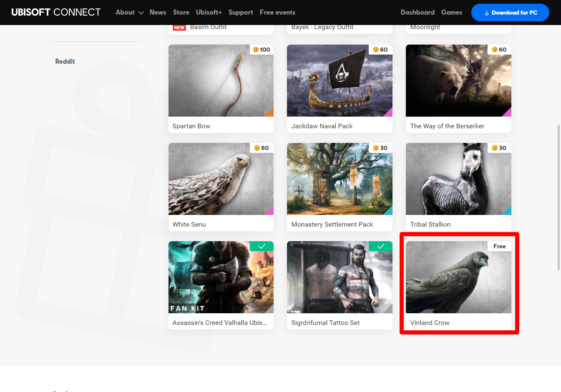Select the White Senu title
Screen dimensions: 561x392
click(189, 224)
